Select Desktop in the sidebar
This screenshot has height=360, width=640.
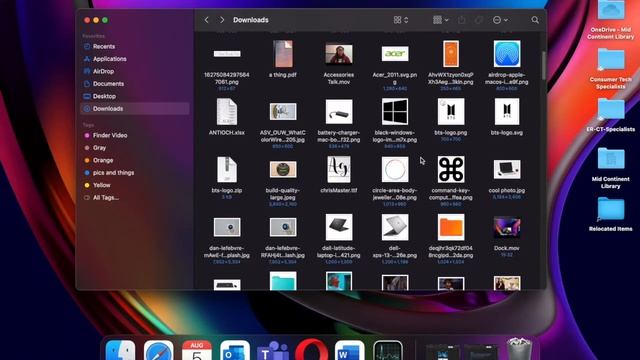tap(135, 96)
